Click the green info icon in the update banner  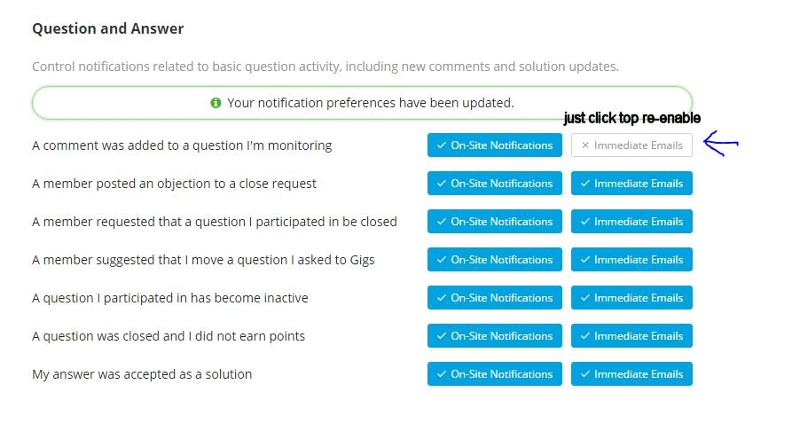(x=216, y=103)
